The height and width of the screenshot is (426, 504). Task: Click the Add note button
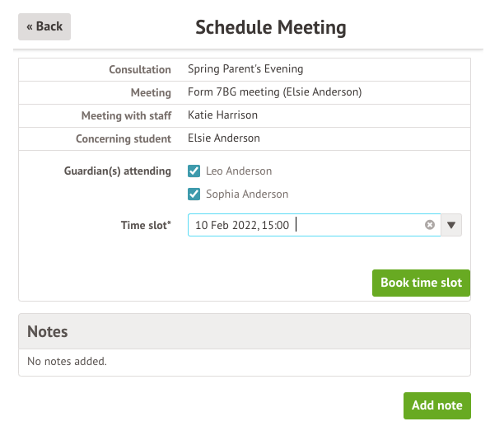coord(436,405)
